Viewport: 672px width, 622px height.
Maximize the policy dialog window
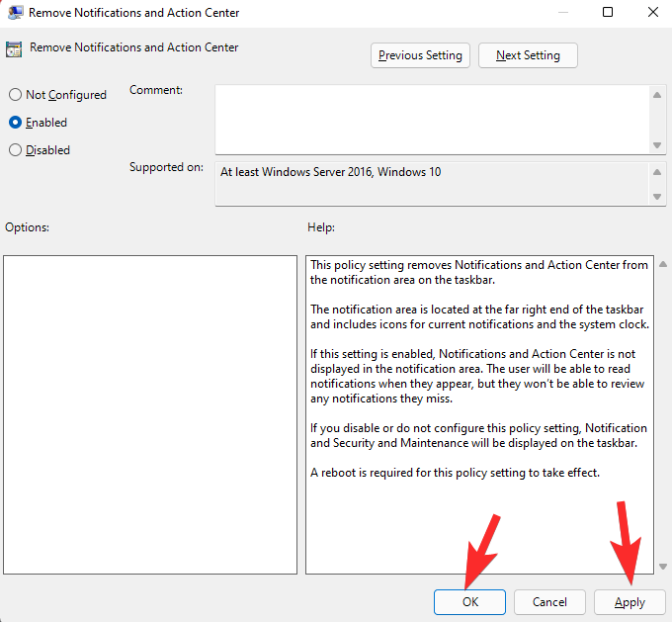tap(608, 12)
